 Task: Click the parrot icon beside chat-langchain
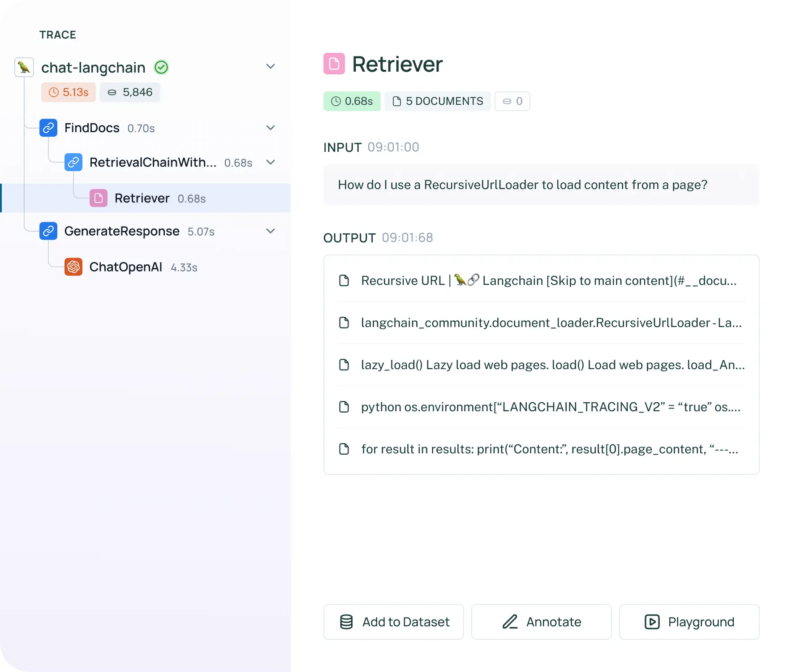24,67
